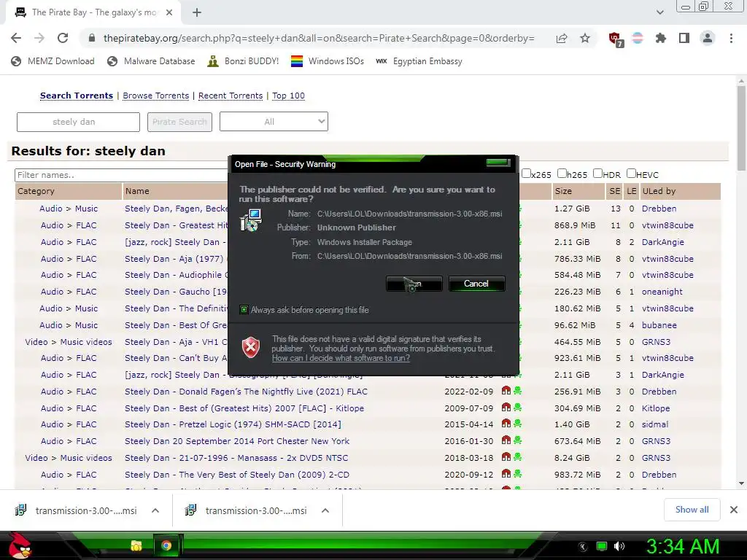The height and width of the screenshot is (560, 747).
Task: Close The Pirate Bay tab
Action: [x=169, y=13]
